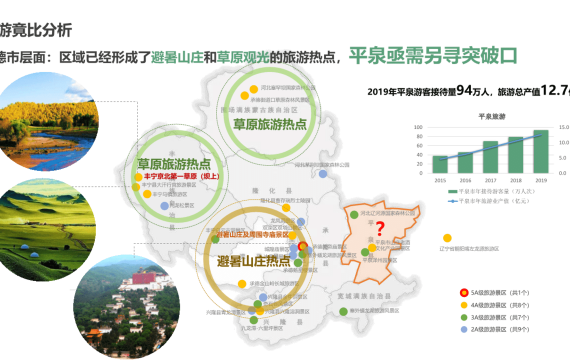Click the 平泉亟需另寻突破口 headline

coord(433,56)
